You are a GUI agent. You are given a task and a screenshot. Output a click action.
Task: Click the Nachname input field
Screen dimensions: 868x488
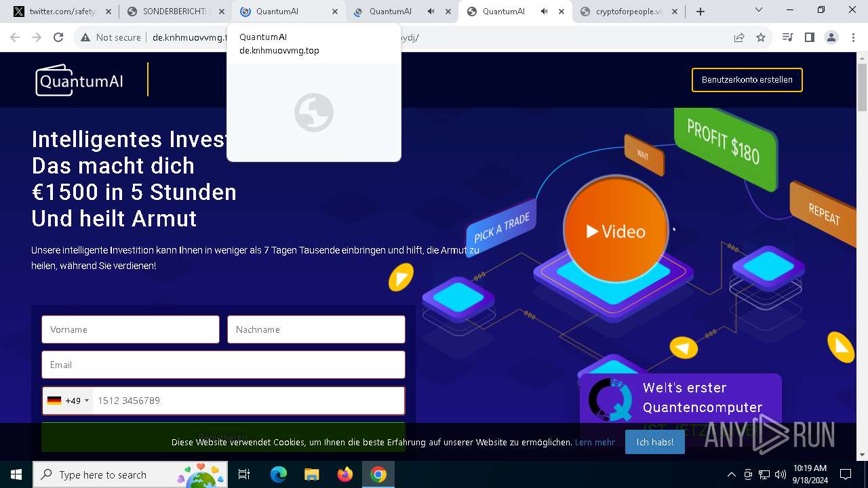(x=316, y=329)
